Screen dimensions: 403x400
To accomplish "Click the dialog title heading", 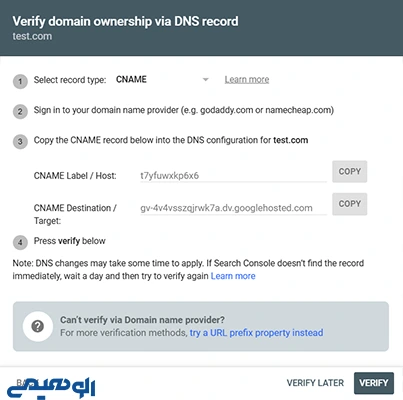I will coord(125,21).
